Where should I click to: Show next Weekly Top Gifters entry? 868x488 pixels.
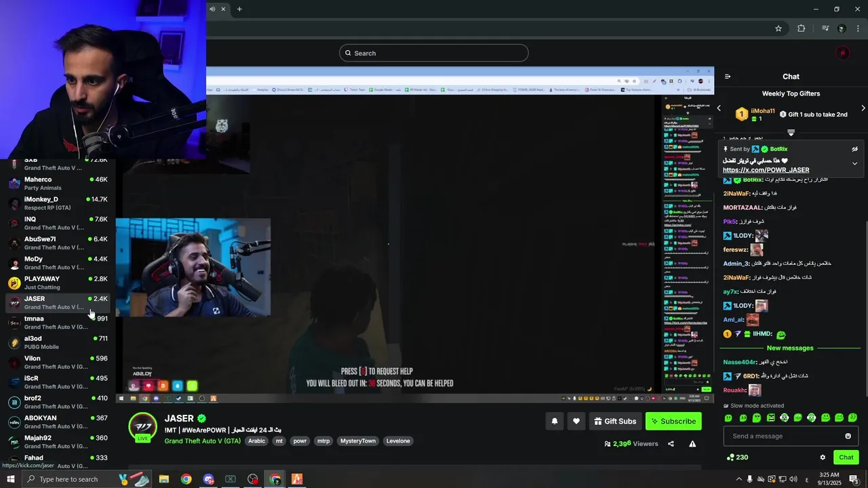pos(863,108)
